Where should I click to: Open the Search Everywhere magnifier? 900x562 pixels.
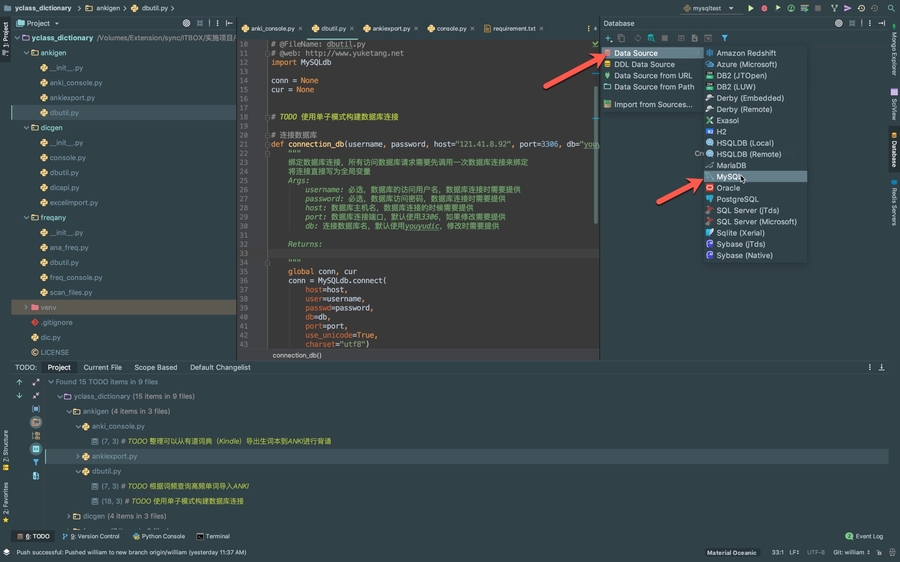click(890, 8)
